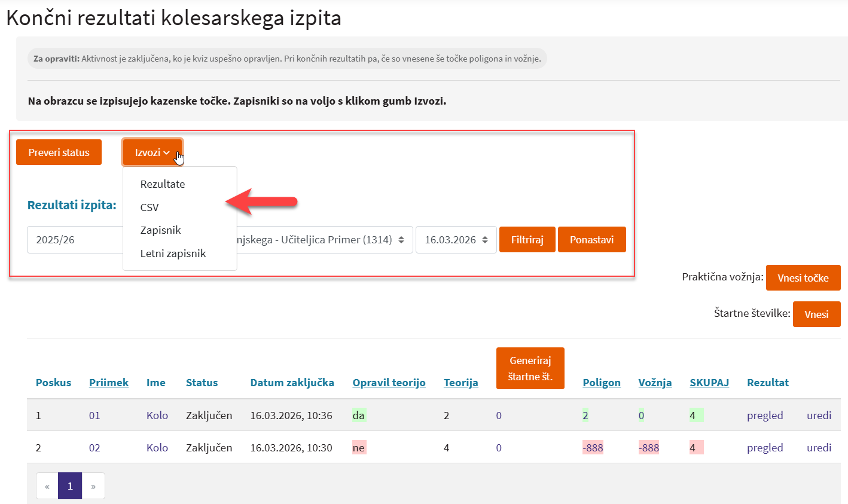Screen dimensions: 848x504
Task: Open pregled for candidate 01
Action: (764, 416)
